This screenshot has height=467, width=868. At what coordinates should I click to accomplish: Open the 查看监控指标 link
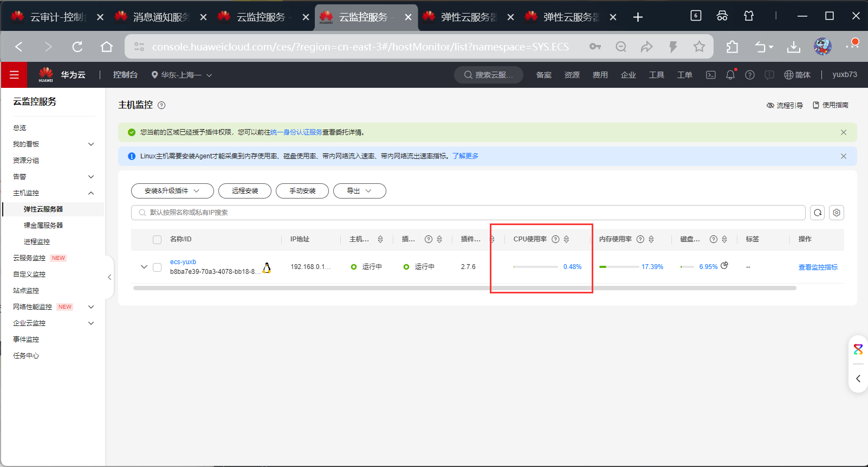818,267
